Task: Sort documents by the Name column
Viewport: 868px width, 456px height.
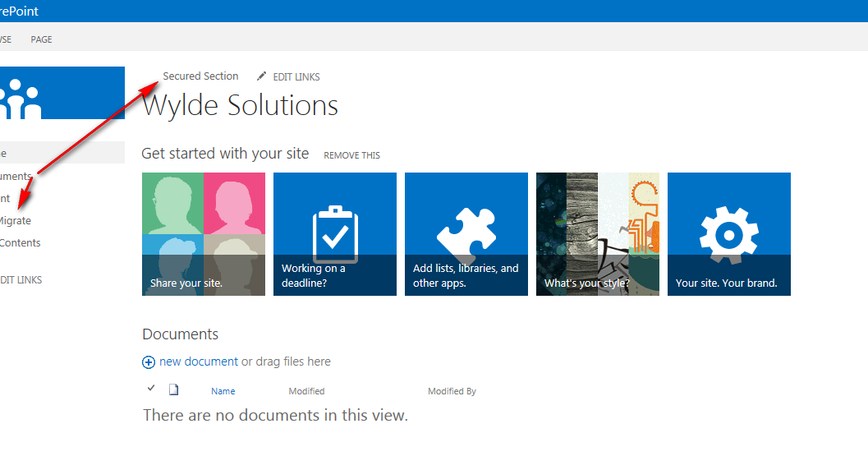Action: coord(223,391)
